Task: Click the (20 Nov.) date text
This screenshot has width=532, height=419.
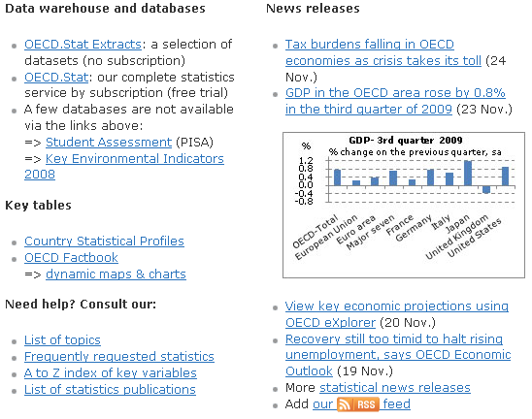Action: click(x=408, y=323)
